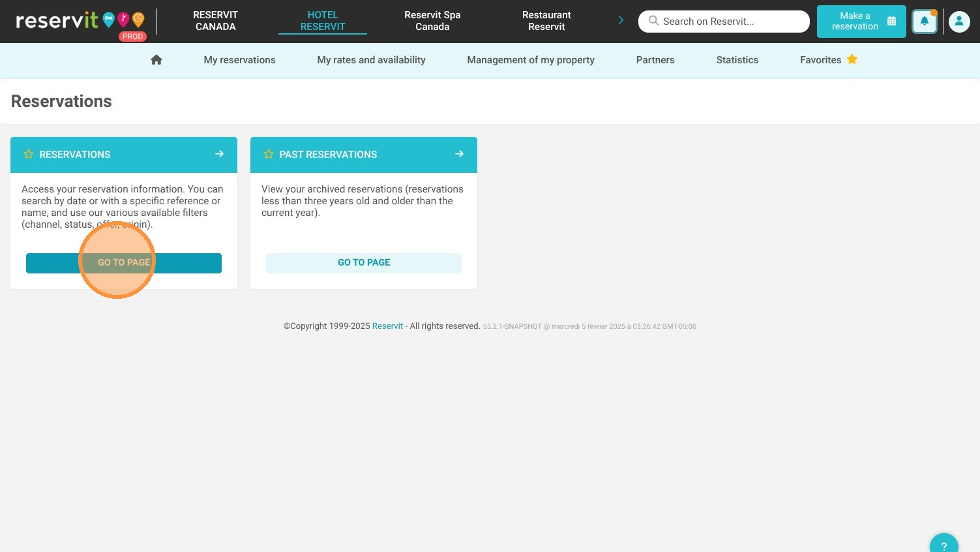Select the HOTEL RESERVIT tab

click(323, 21)
